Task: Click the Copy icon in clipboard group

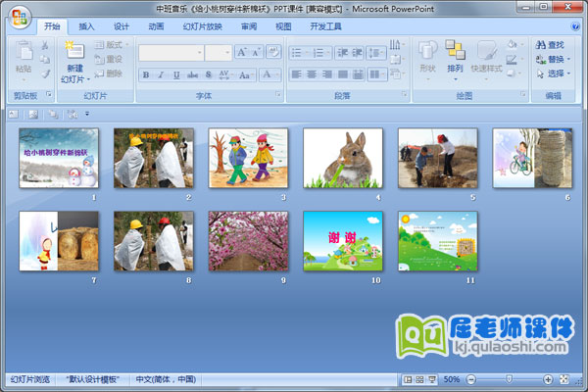Action: [x=45, y=59]
